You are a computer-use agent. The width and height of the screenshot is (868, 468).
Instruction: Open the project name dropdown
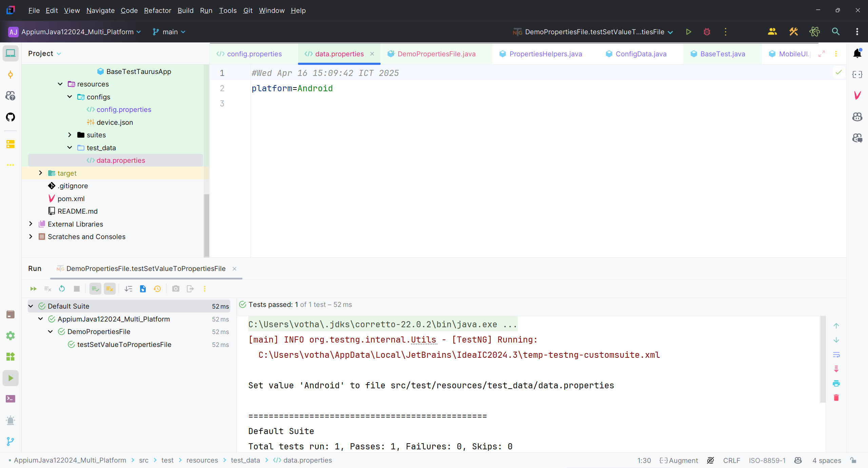click(75, 32)
